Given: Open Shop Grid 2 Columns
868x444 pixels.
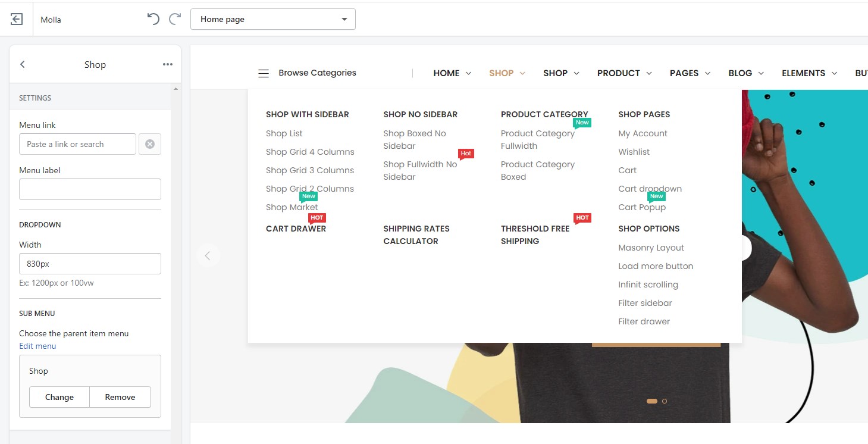Looking at the screenshot, I should (x=310, y=189).
